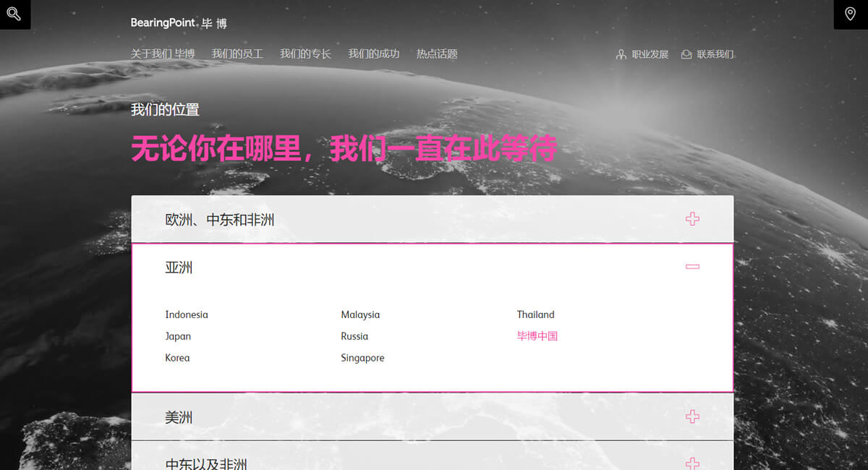Open the Malaysia location link

[360, 315]
